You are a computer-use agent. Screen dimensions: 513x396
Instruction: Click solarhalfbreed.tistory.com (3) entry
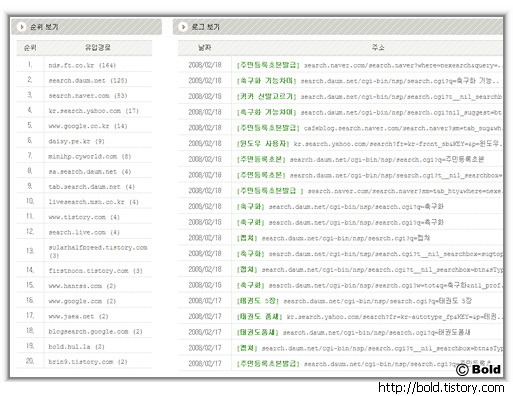tap(98, 251)
